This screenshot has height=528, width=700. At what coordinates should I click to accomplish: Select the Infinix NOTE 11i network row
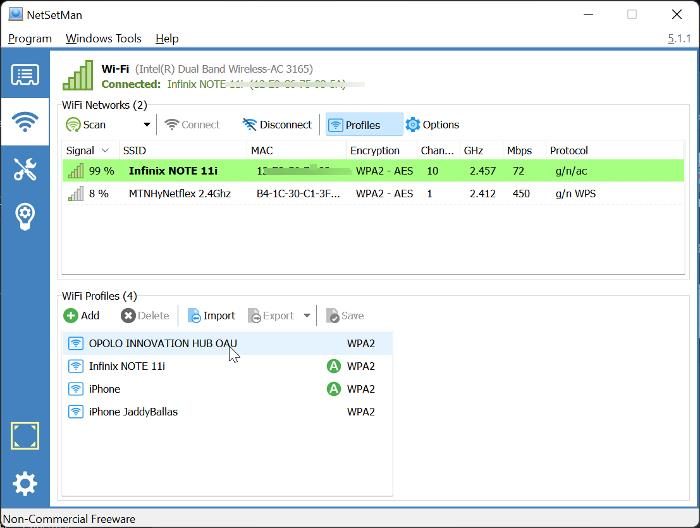click(x=373, y=170)
